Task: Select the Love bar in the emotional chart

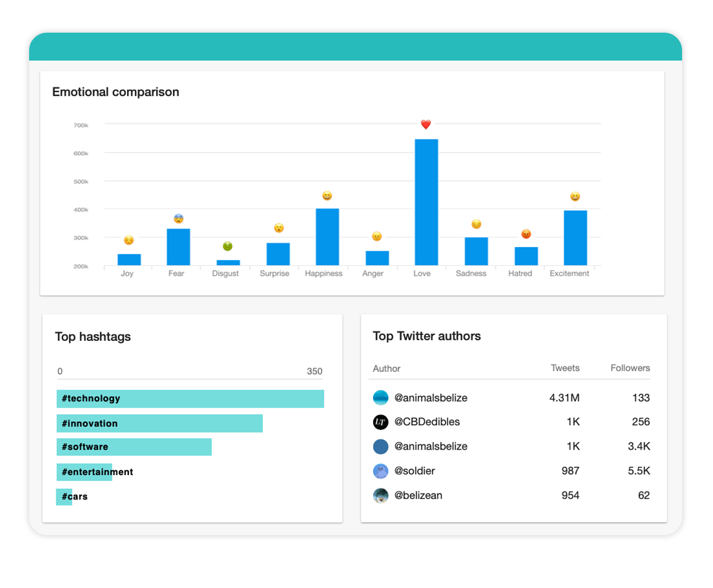Action: (x=425, y=202)
